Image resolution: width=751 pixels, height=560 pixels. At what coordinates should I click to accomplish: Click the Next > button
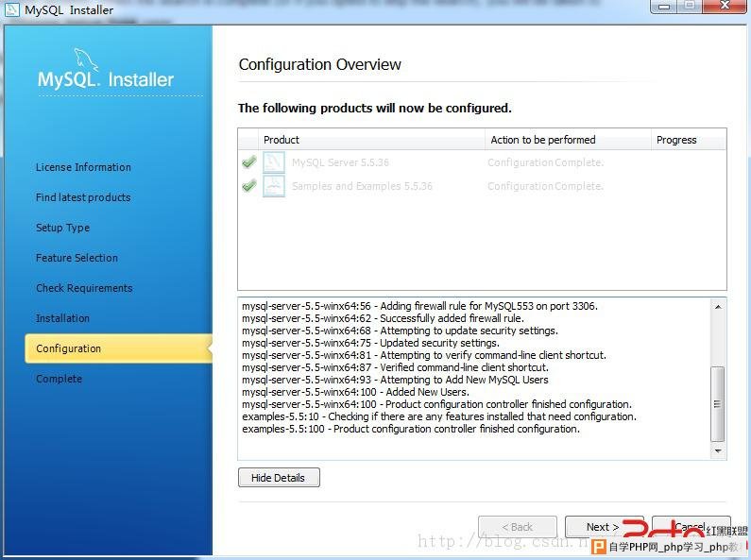coord(603,527)
